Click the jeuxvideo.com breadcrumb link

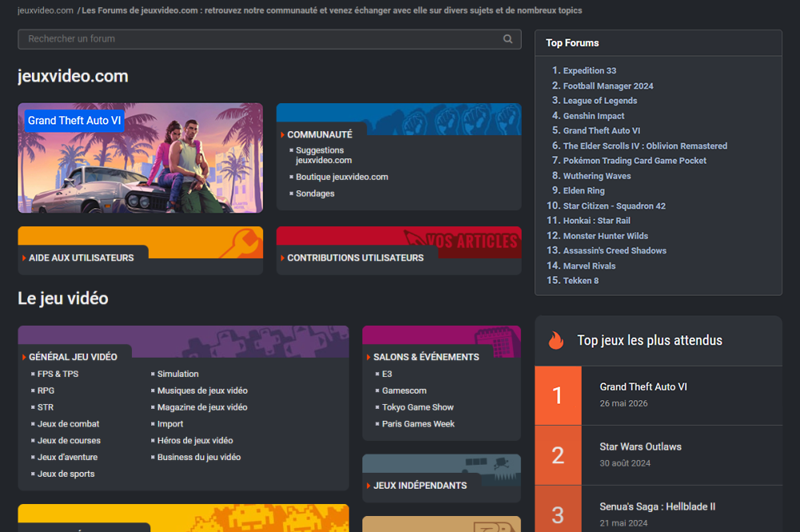(x=46, y=10)
